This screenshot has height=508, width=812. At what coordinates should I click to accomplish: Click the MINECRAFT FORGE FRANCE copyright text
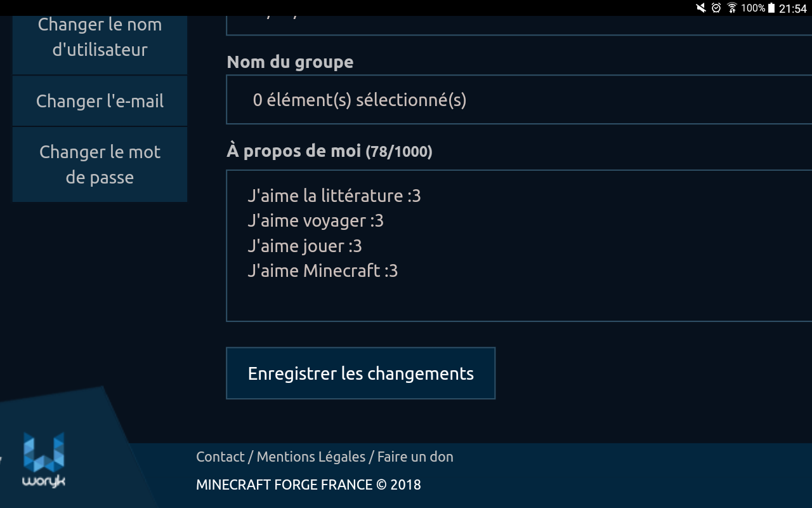(x=308, y=485)
